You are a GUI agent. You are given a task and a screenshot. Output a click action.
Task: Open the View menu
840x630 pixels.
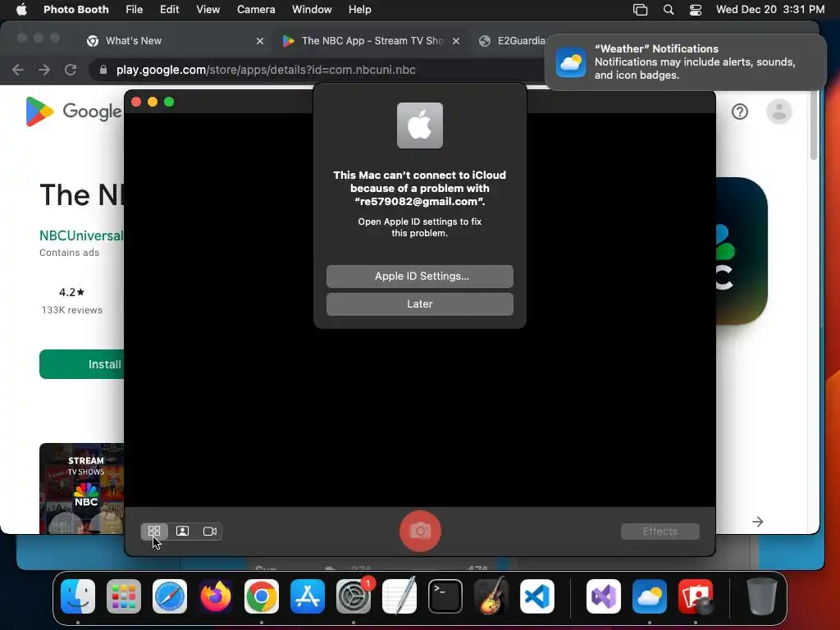208,9
